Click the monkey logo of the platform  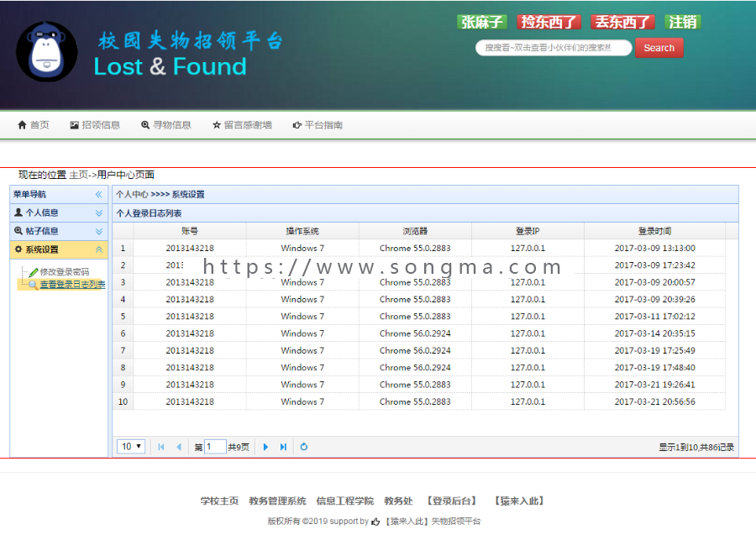point(47,52)
